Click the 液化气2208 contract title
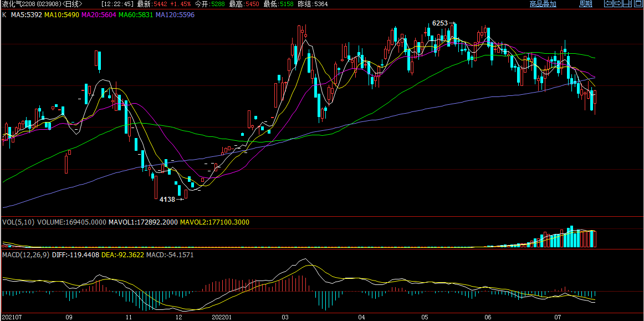Viewport: 644px width, 321px height. point(19,4)
